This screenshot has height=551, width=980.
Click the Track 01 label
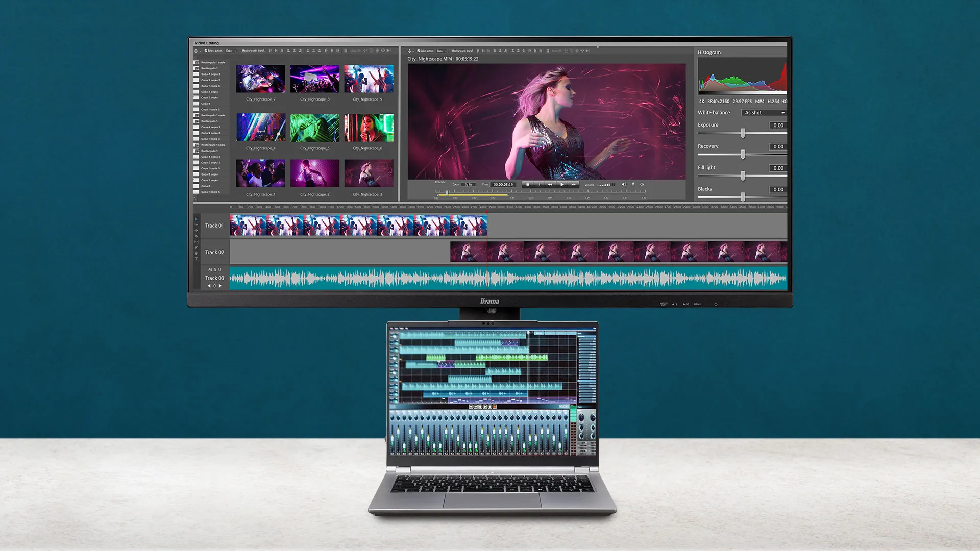pyautogui.click(x=214, y=226)
